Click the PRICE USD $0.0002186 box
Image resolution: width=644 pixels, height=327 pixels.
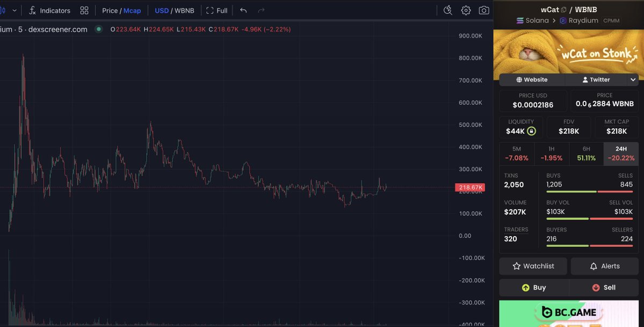click(533, 100)
